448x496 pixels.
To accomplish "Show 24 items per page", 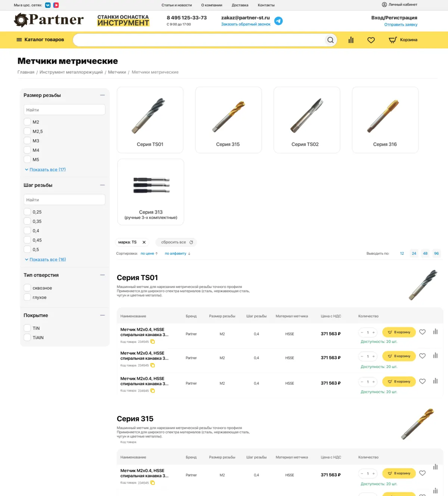I will [414, 254].
